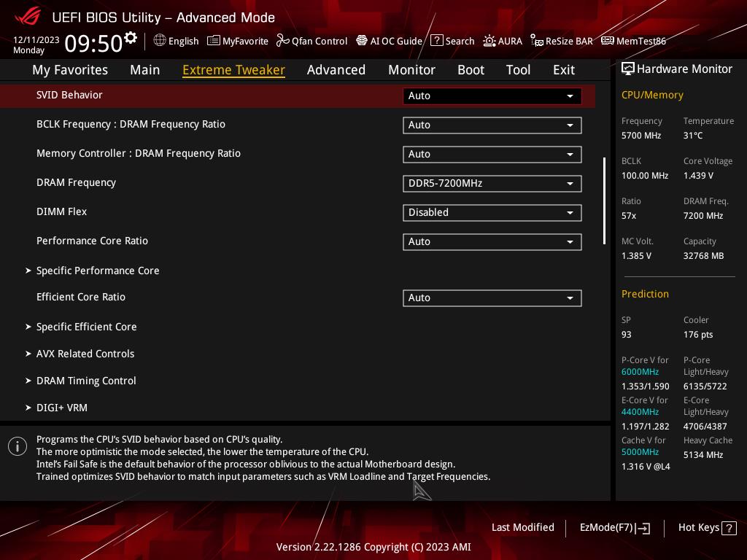The image size is (747, 560).
Task: Click the settings gear icon beside the clock
Action: (131, 38)
